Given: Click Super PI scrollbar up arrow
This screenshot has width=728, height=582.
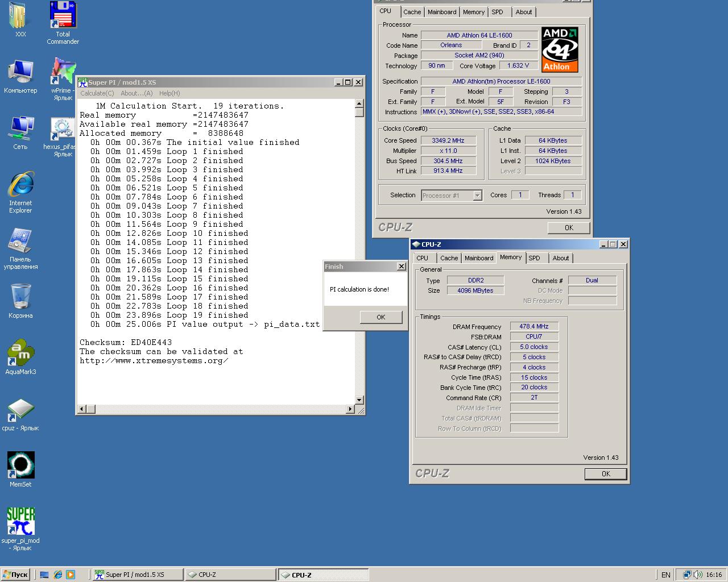Looking at the screenshot, I should [x=359, y=104].
